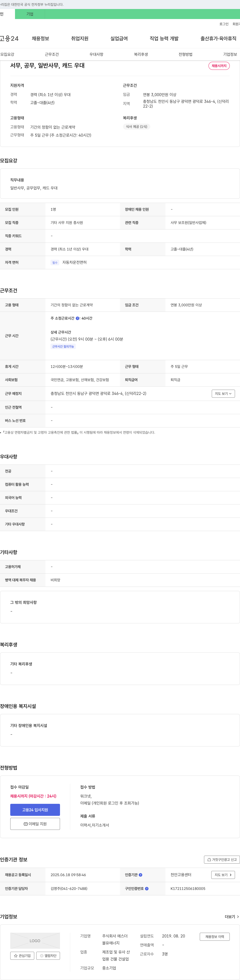The image size is (240, 980).
Task: Select job title 서무, 공무, 일반사무, 캐드 우대
Action: [x=47, y=65]
